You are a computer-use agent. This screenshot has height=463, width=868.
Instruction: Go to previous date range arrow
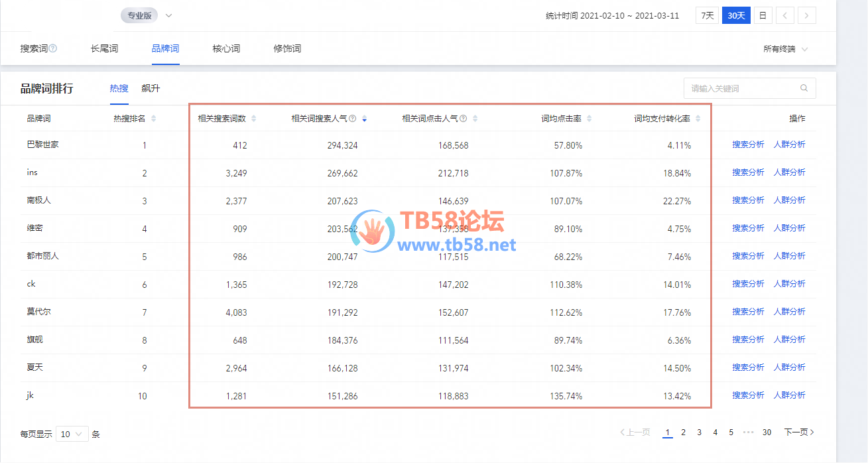(784, 15)
